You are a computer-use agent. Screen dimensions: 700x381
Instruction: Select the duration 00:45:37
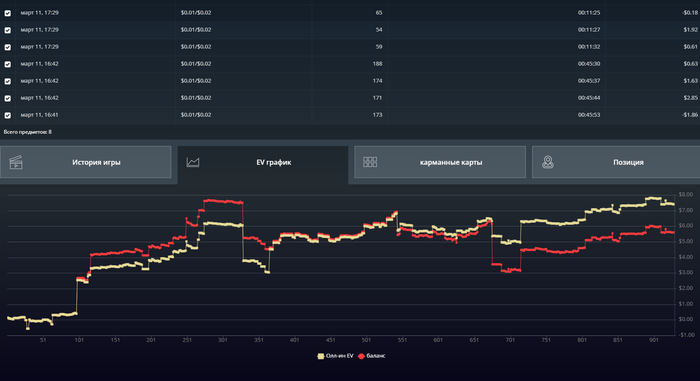tap(589, 81)
